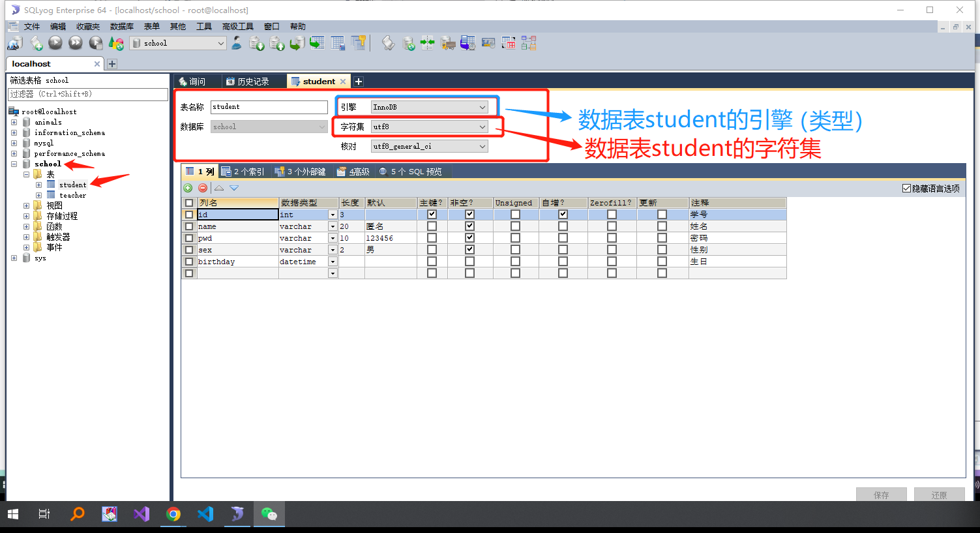
Task: Click the format query shapes icon
Action: pos(116,43)
